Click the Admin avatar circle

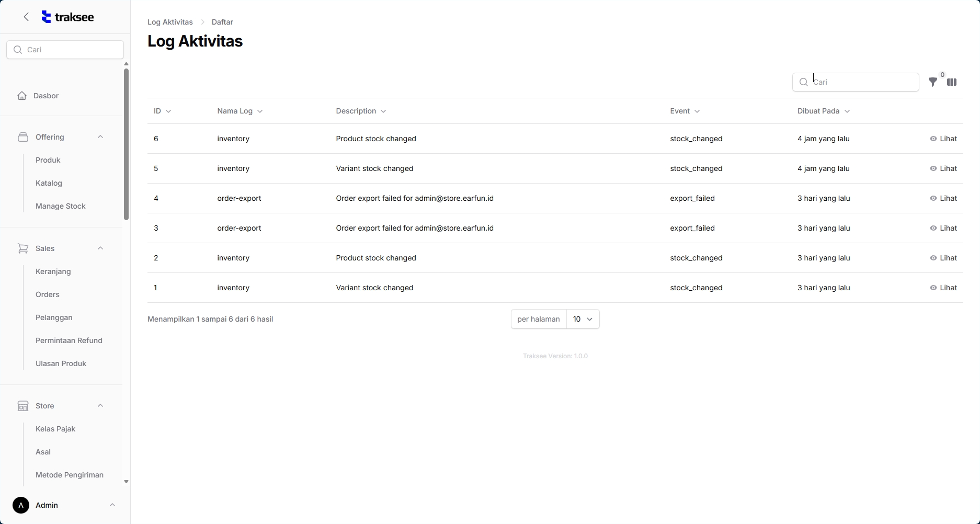21,505
